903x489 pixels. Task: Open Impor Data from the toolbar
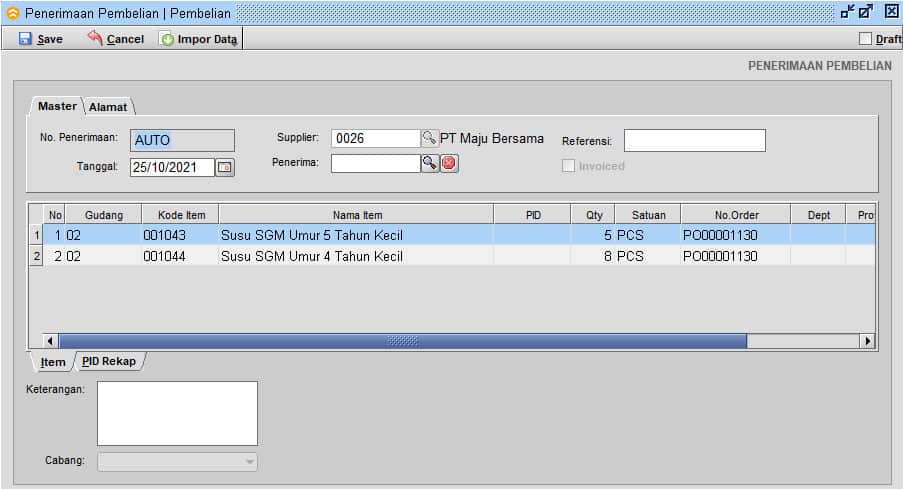199,39
